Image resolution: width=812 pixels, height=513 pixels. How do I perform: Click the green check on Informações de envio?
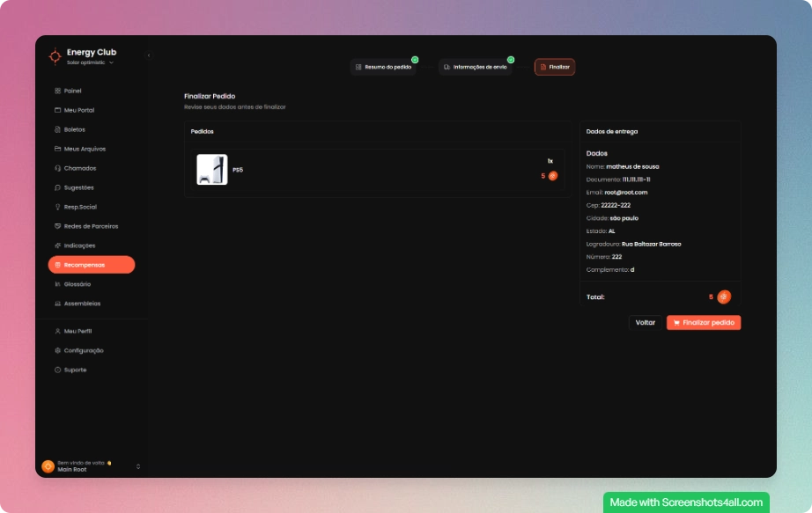coord(511,59)
